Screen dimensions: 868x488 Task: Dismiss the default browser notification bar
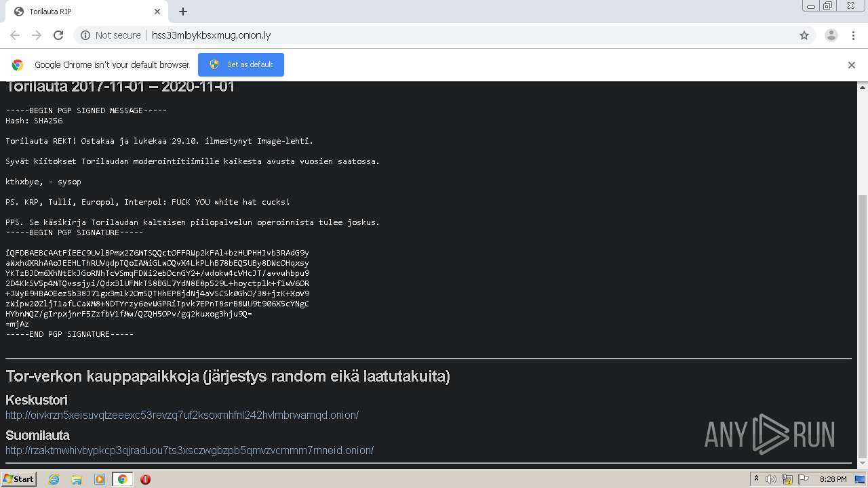pos(852,65)
